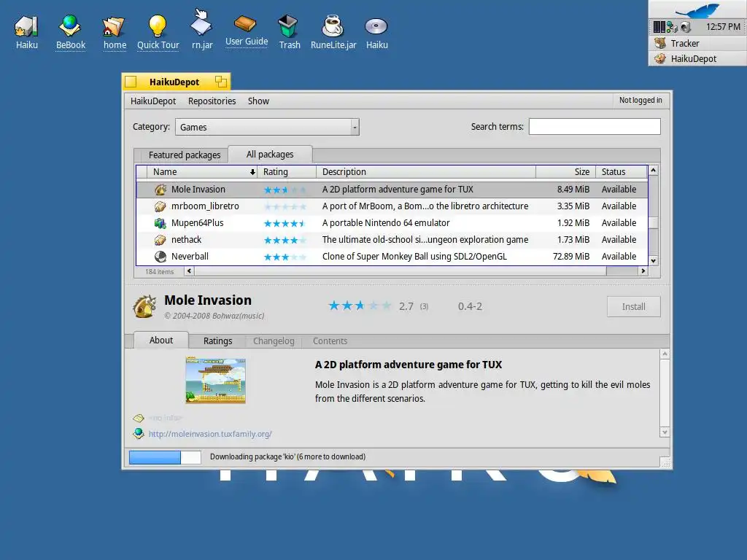Viewport: 747px width, 560px height.
Task: Click the left arrow of horizontal scrollbar
Action: [x=189, y=271]
